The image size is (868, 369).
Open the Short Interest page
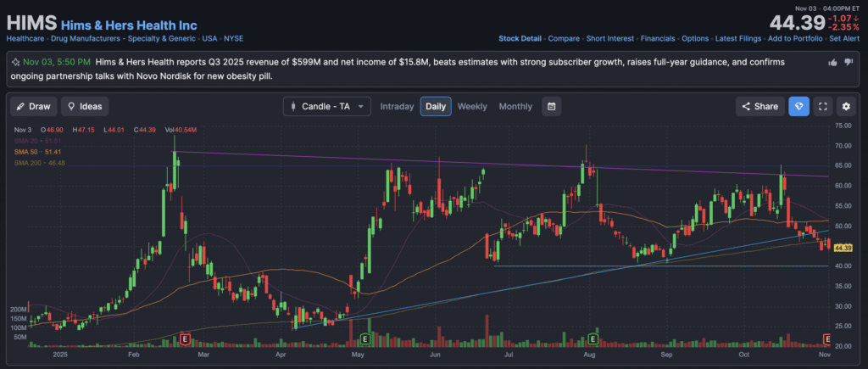click(609, 38)
